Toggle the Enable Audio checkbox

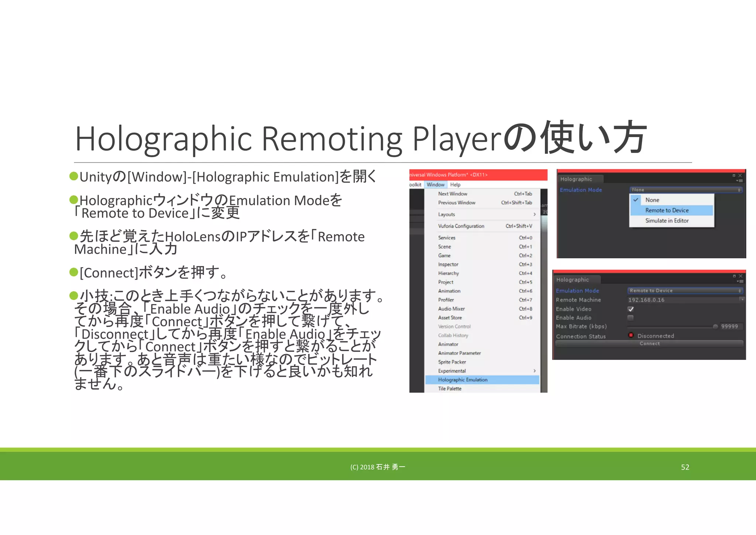coord(630,318)
